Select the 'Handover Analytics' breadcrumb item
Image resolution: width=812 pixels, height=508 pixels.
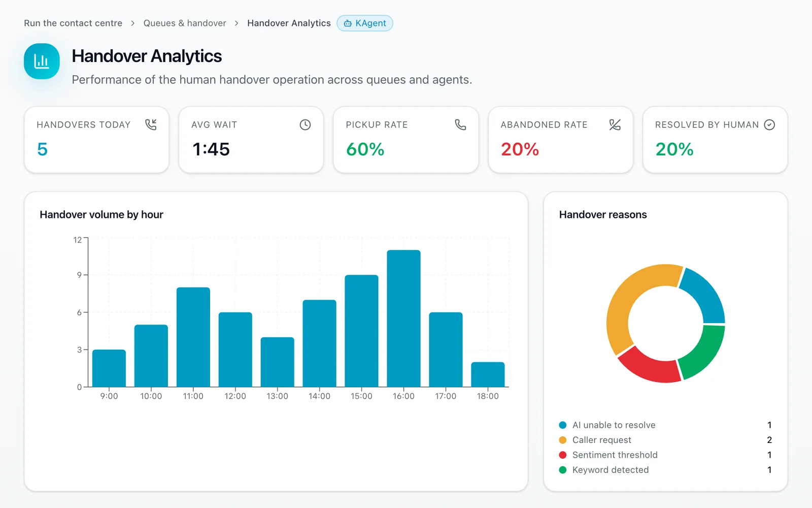289,23
